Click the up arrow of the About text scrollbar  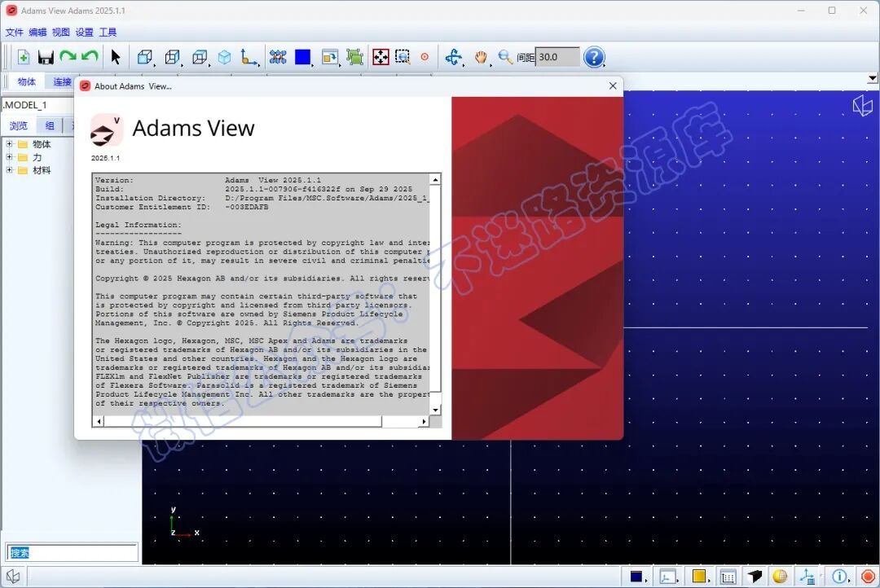(x=435, y=179)
